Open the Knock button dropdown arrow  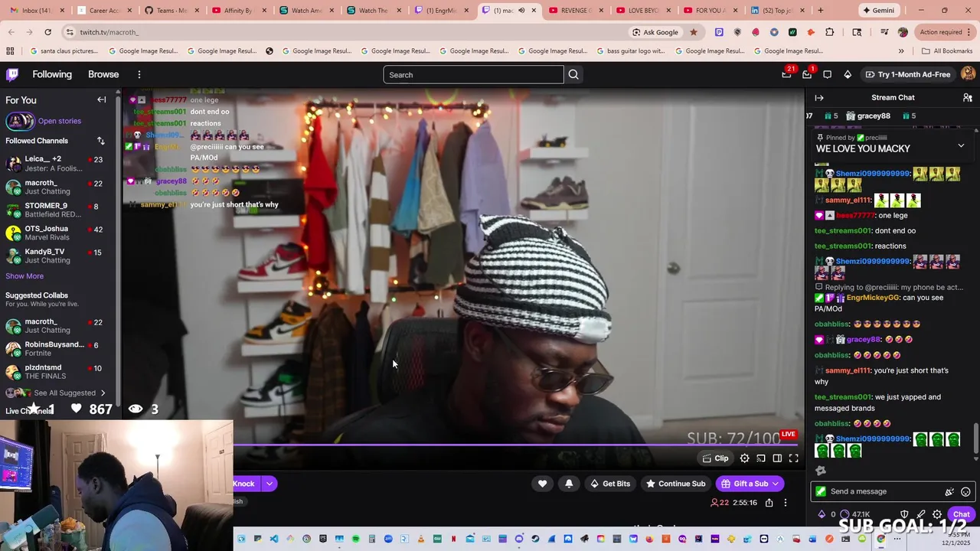coord(269,484)
